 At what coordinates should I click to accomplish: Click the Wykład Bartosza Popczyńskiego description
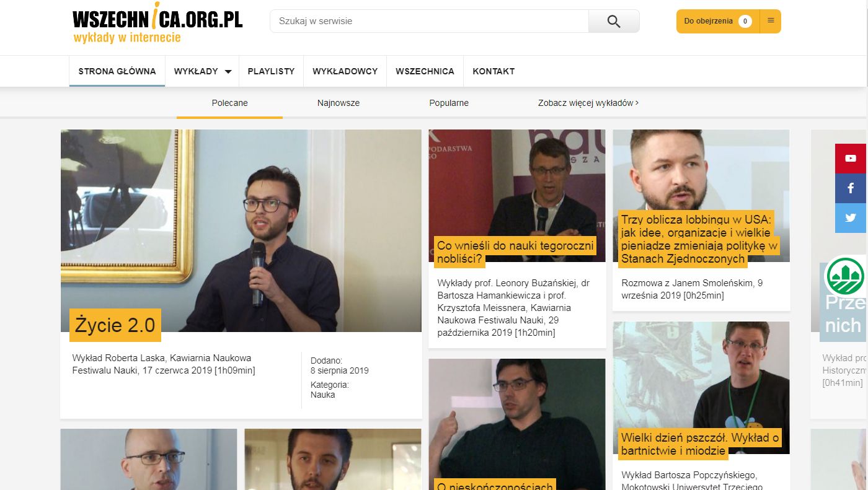point(692,481)
